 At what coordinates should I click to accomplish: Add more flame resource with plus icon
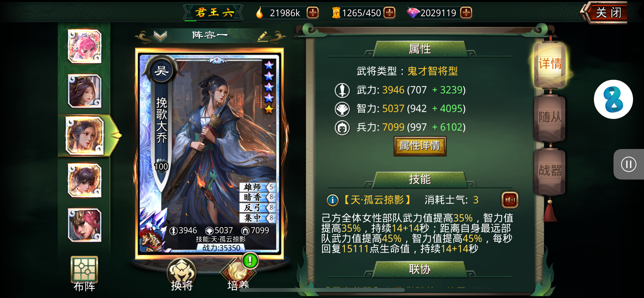click(x=313, y=12)
